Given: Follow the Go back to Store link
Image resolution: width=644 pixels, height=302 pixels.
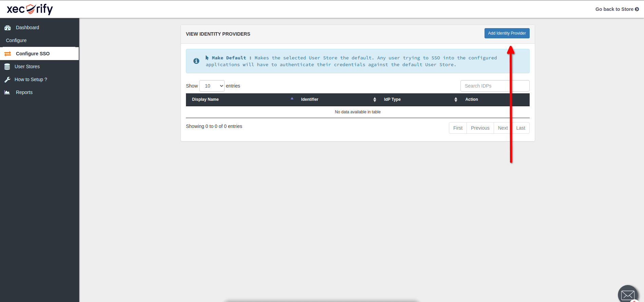Looking at the screenshot, I should point(617,9).
